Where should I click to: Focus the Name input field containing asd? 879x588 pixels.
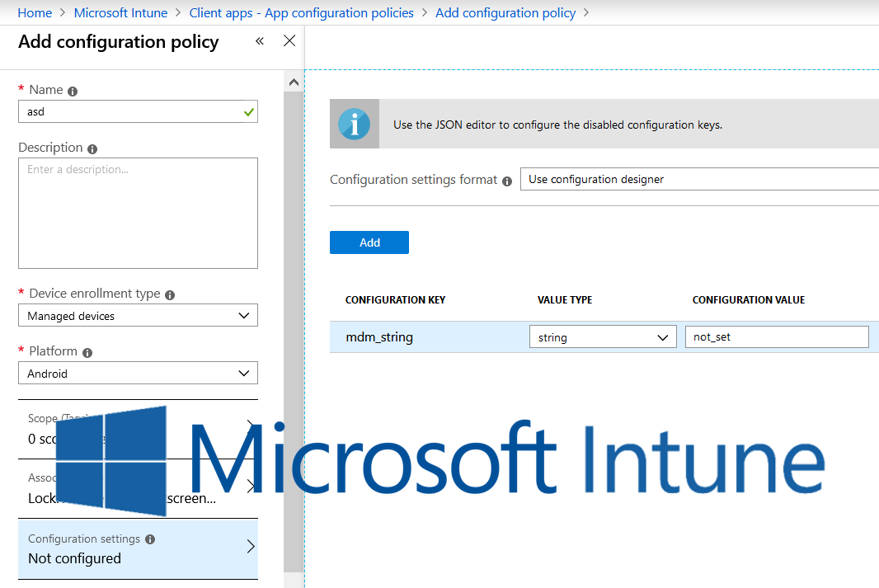138,111
